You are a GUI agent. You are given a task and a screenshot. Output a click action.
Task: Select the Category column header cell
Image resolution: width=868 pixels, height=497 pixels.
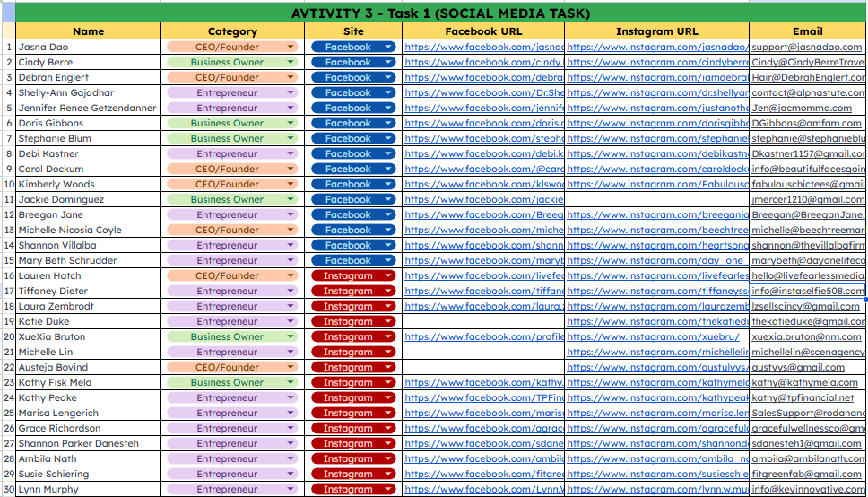click(232, 31)
